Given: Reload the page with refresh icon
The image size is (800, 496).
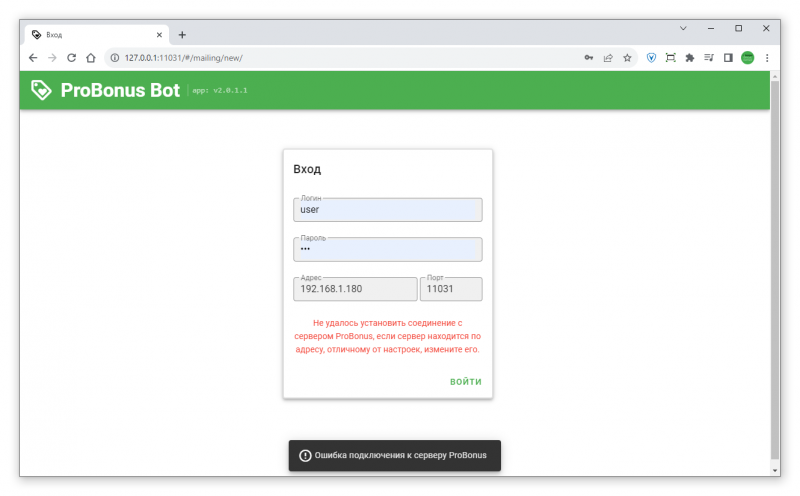Looking at the screenshot, I should (x=71, y=58).
